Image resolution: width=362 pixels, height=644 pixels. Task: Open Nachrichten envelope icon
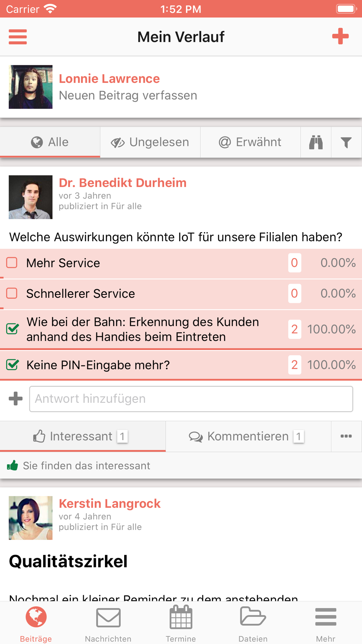tap(108, 618)
